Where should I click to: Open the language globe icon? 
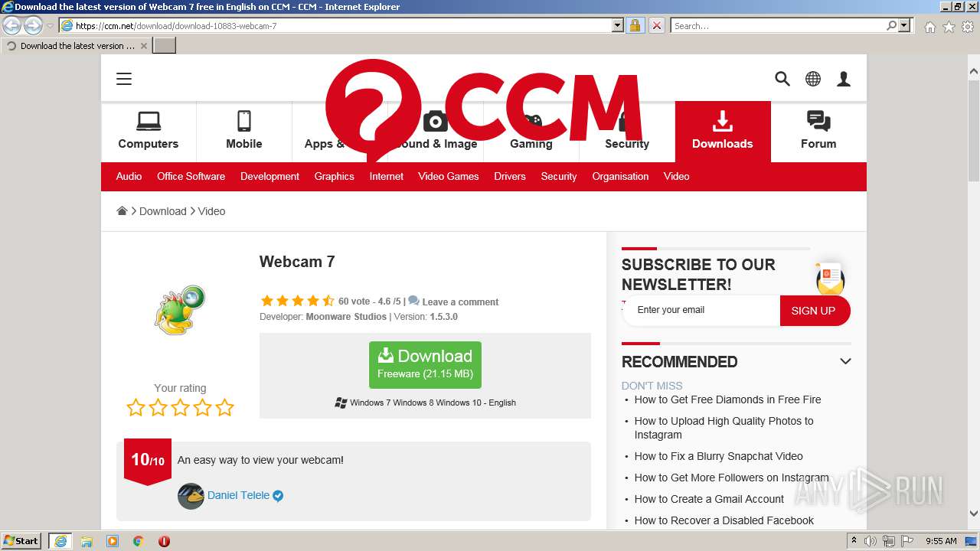click(813, 79)
